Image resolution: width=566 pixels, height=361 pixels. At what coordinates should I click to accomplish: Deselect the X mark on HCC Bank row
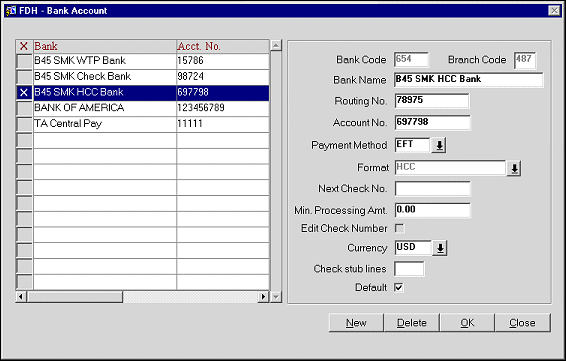pyautogui.click(x=24, y=93)
